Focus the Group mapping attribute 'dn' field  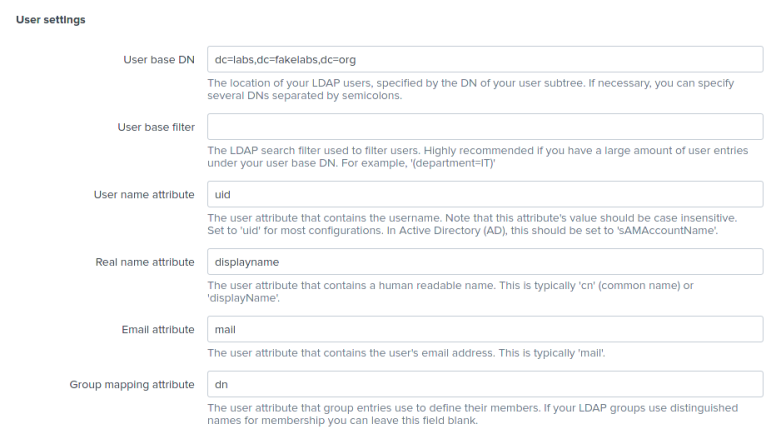coord(484,384)
